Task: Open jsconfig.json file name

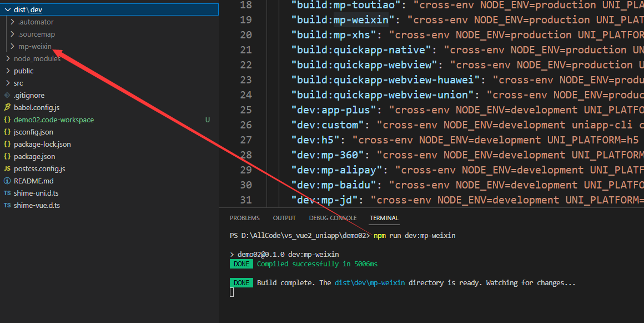Action: tap(33, 132)
